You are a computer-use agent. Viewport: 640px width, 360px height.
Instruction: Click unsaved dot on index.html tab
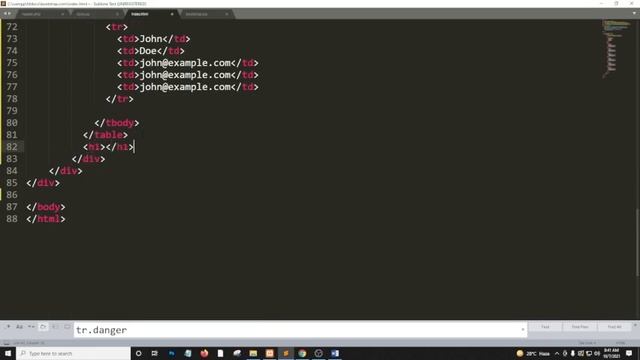pos(172,14)
